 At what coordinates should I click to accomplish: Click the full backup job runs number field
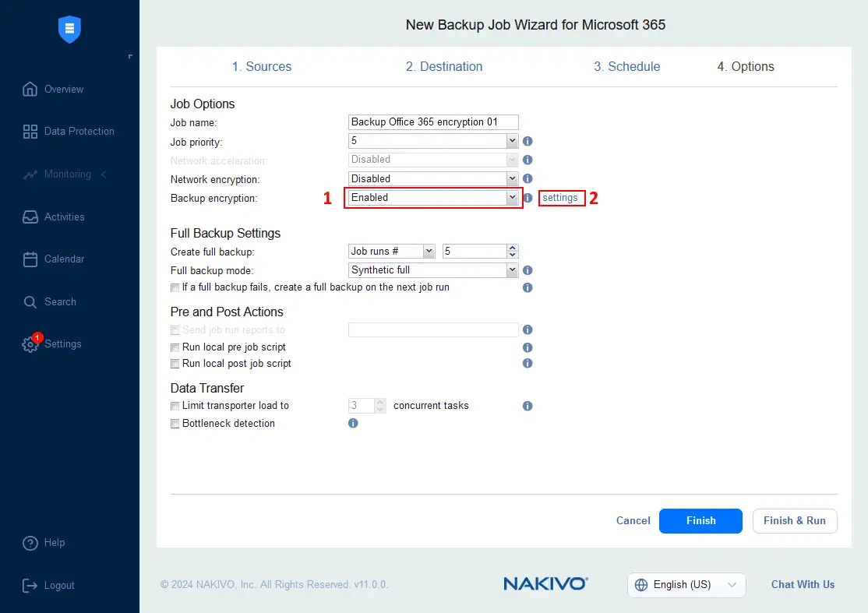(x=475, y=251)
